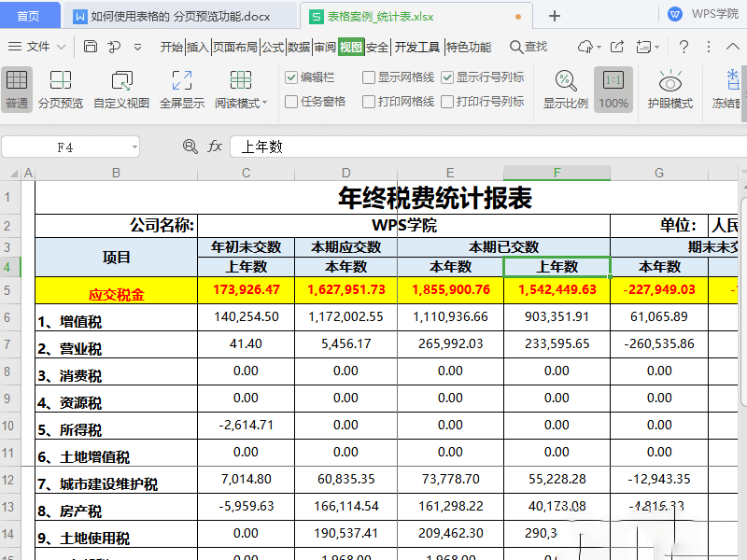Image resolution: width=747 pixels, height=560 pixels.
Task: Open the 开始 (Home) ribbon tab
Action: (x=172, y=47)
